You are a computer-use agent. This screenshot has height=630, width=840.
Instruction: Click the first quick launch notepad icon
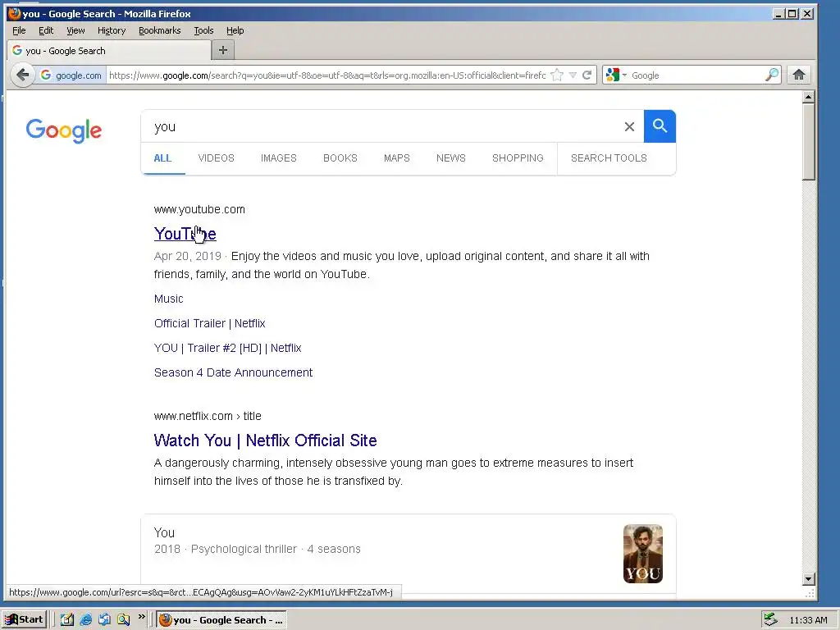[x=67, y=620]
